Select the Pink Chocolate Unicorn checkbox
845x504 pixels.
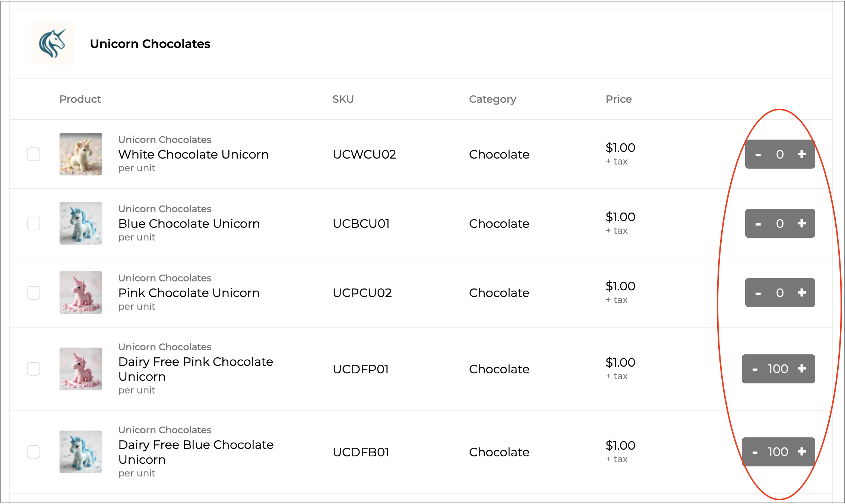point(34,293)
